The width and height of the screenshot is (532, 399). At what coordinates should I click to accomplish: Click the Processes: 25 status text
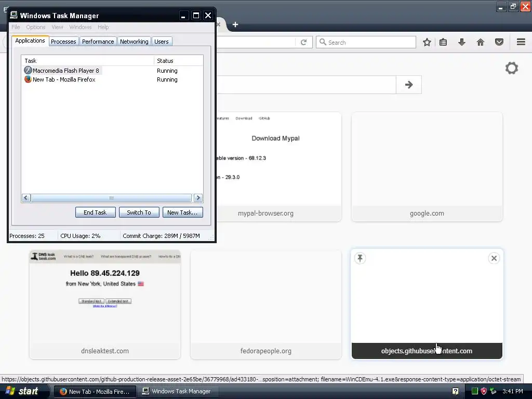click(x=27, y=236)
